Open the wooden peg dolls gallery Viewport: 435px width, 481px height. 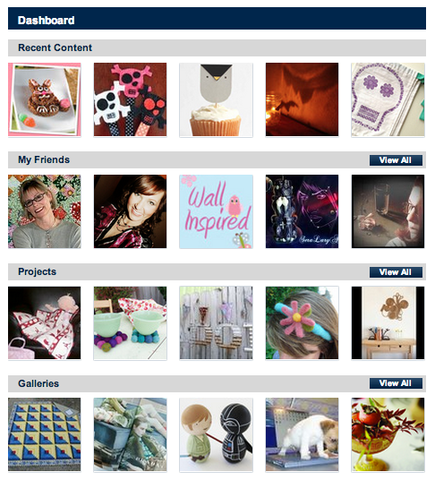click(216, 435)
